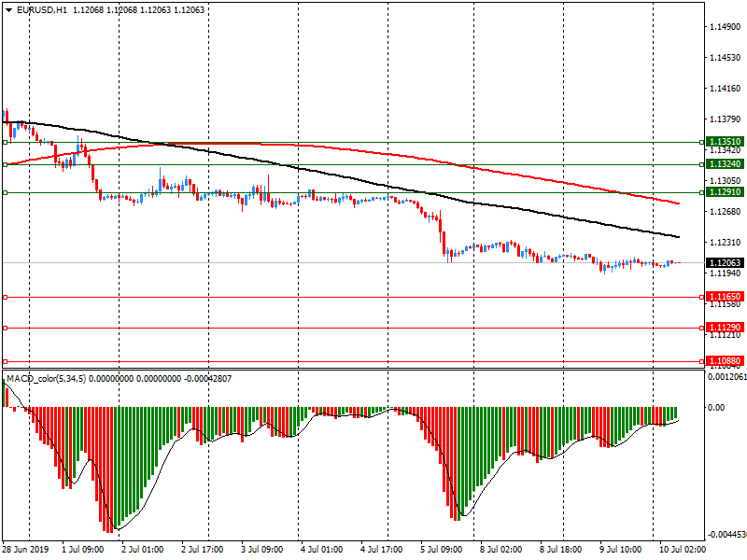This screenshot has height=560, width=747.
Task: Select the 1.13510 green level price label
Action: 725,142
